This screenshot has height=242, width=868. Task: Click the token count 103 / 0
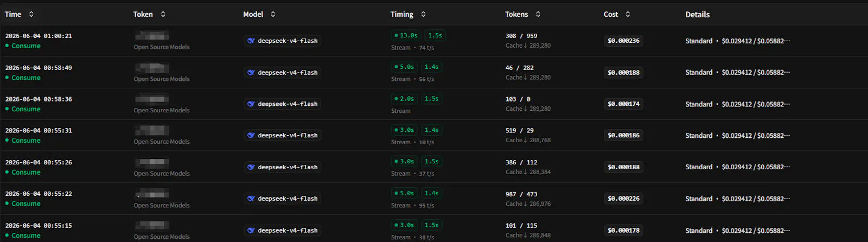tap(518, 99)
